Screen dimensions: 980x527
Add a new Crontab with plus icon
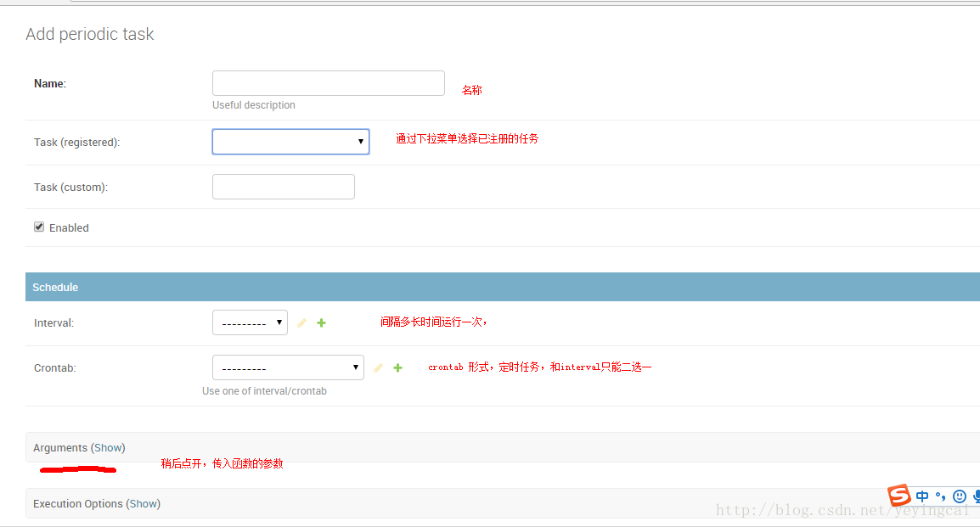[397, 368]
